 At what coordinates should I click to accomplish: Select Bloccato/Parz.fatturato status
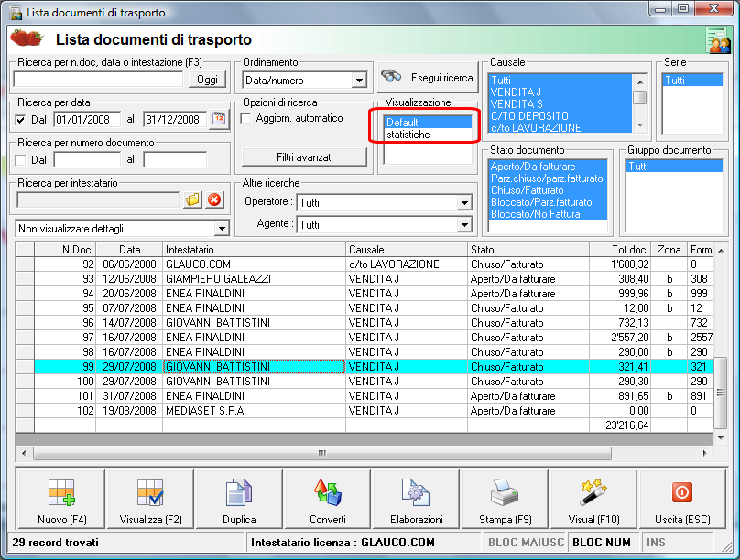pos(548,202)
